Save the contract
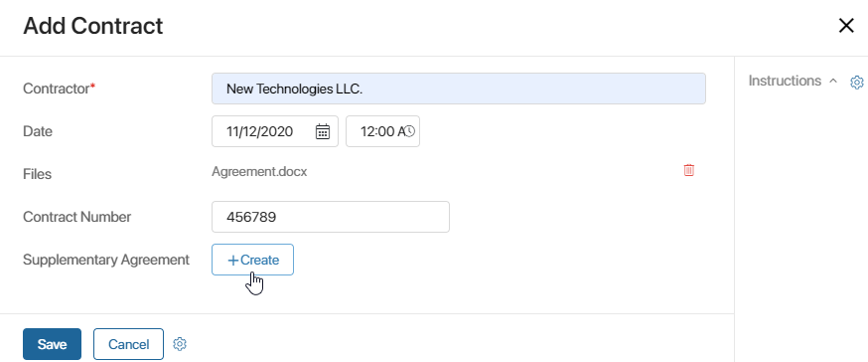Viewport: 868px width, 362px height. 52,344
